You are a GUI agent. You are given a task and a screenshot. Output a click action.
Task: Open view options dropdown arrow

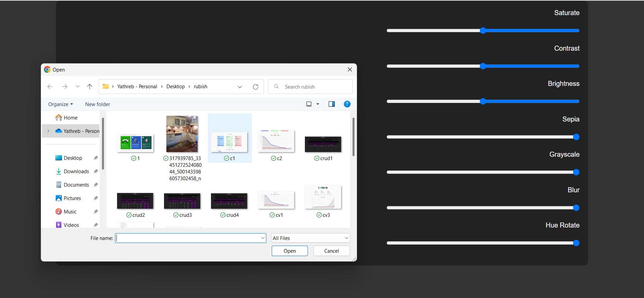pyautogui.click(x=318, y=104)
